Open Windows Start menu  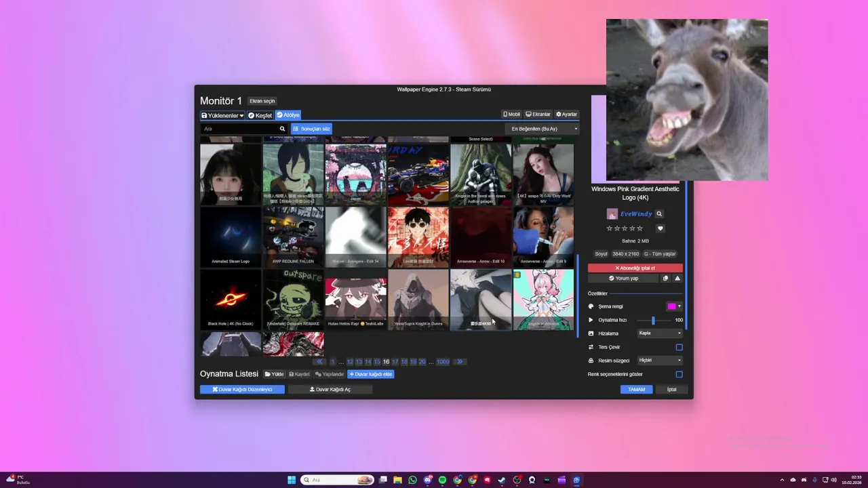(292, 480)
